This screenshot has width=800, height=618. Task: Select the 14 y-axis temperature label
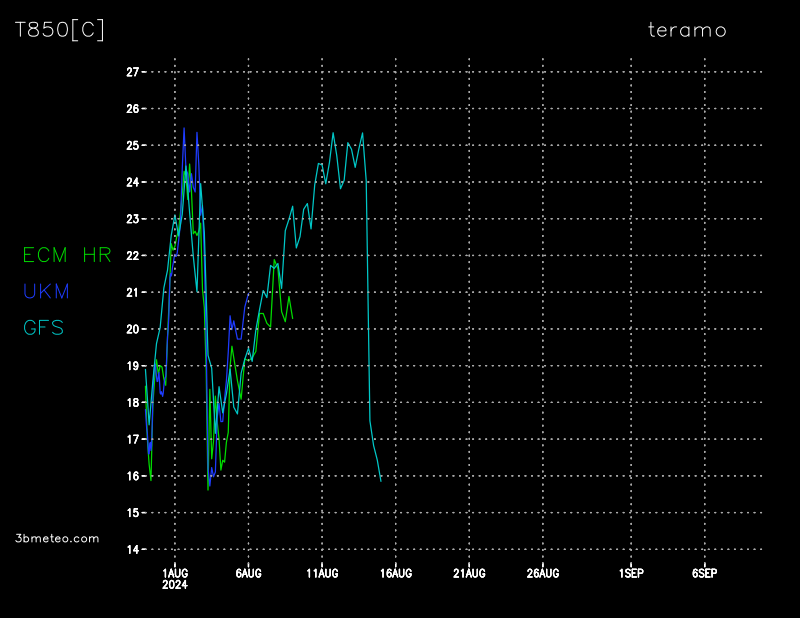132,549
